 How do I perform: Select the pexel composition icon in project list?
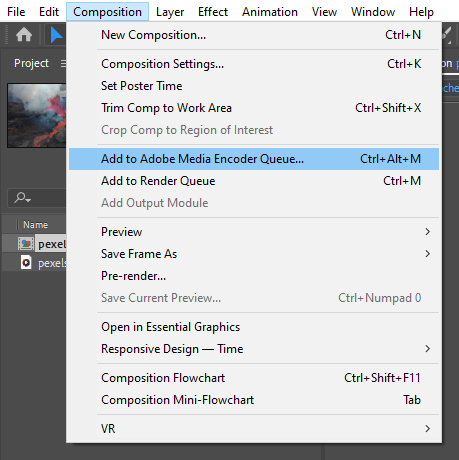tap(26, 244)
